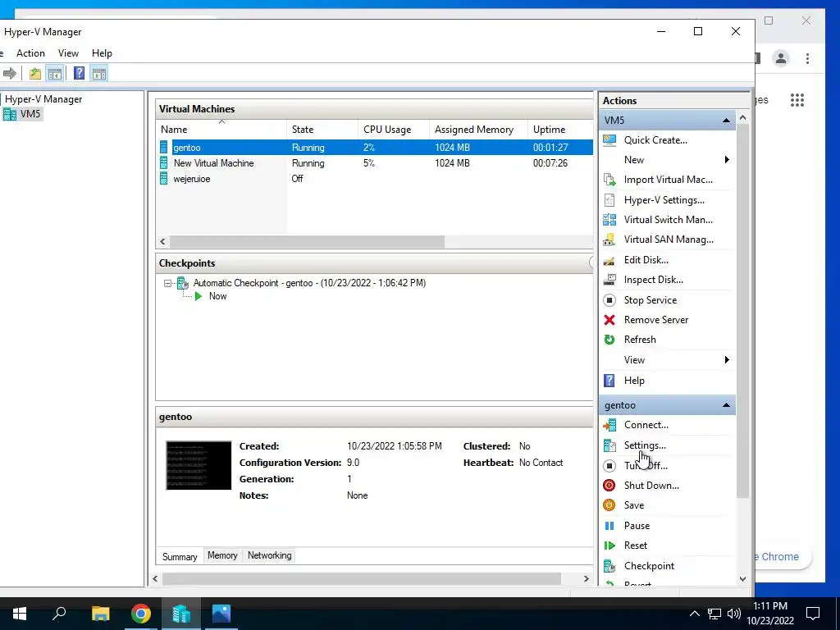This screenshot has width=840, height=630.
Task: Click the gentoo Settings icon
Action: [609, 445]
